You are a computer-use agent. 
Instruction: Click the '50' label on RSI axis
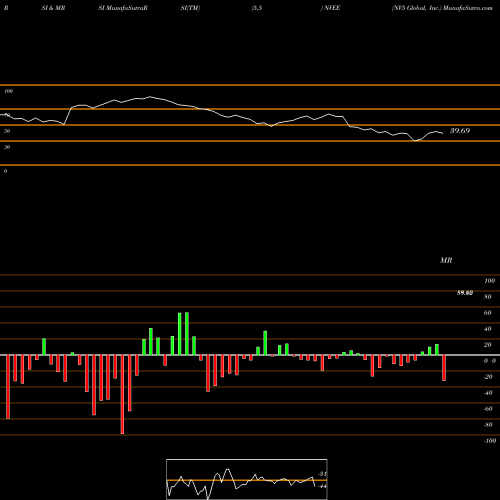pyautogui.click(x=7, y=131)
